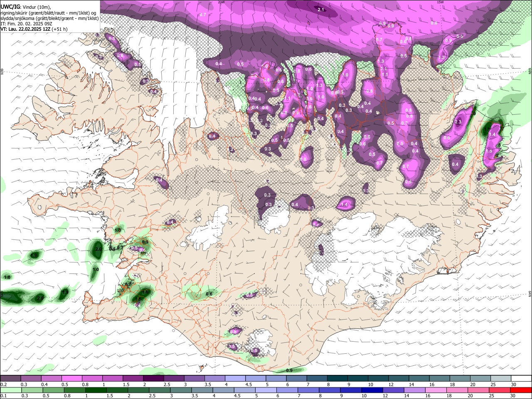Select the light lavender 4–4.5 top-row swatch
Screen dimensions: 532x399
pyautogui.click(x=235, y=379)
